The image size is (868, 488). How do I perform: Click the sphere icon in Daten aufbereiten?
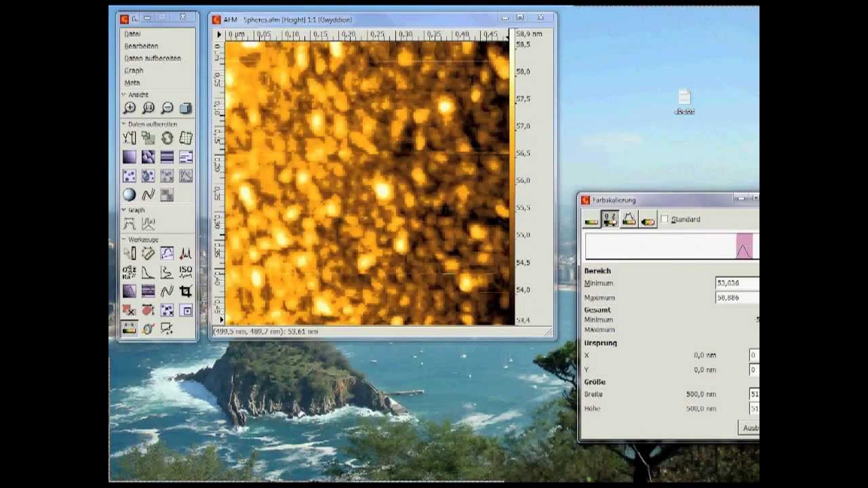[x=130, y=195]
